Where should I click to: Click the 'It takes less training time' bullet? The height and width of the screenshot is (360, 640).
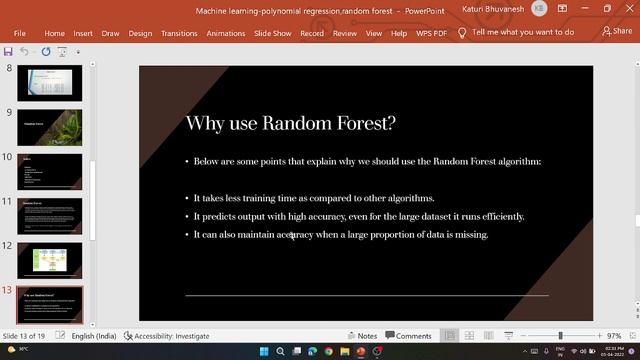pyautogui.click(x=314, y=198)
